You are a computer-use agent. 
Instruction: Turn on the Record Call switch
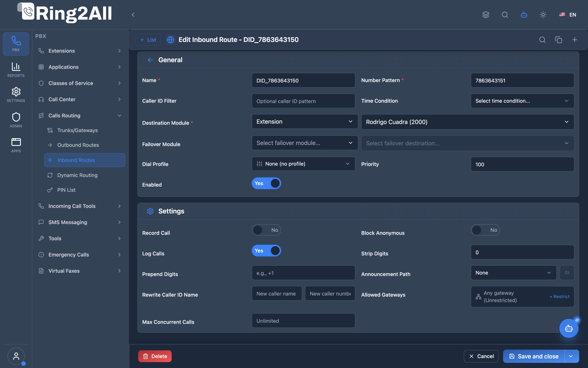click(266, 230)
